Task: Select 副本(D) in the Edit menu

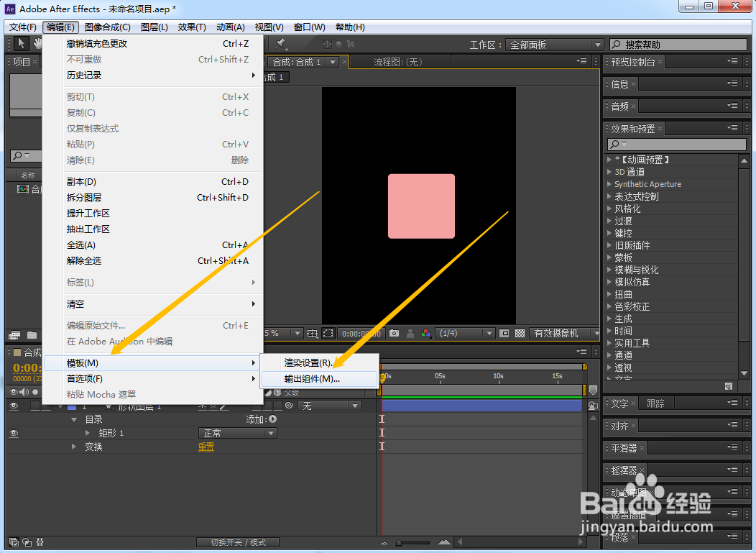Action: pyautogui.click(x=152, y=181)
